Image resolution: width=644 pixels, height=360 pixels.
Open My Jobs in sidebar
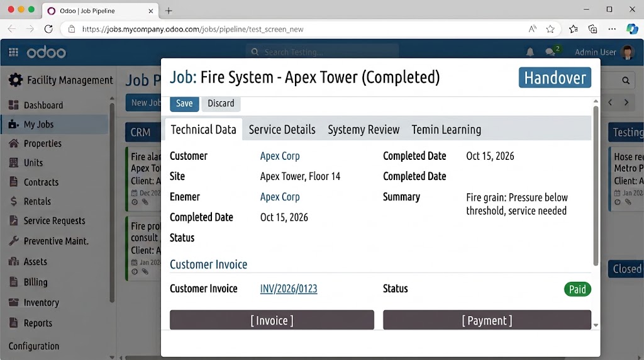tap(55, 124)
